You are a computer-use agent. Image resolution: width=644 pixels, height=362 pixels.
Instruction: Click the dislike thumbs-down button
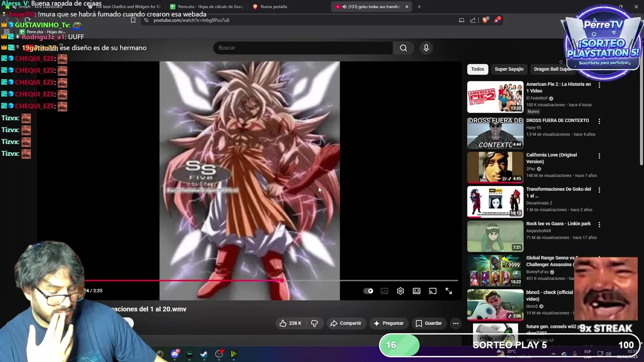314,323
